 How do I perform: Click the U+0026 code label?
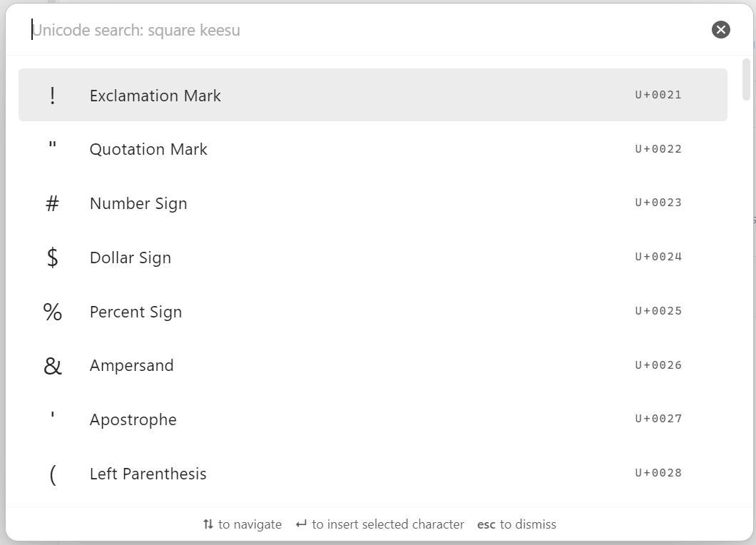[x=658, y=365]
